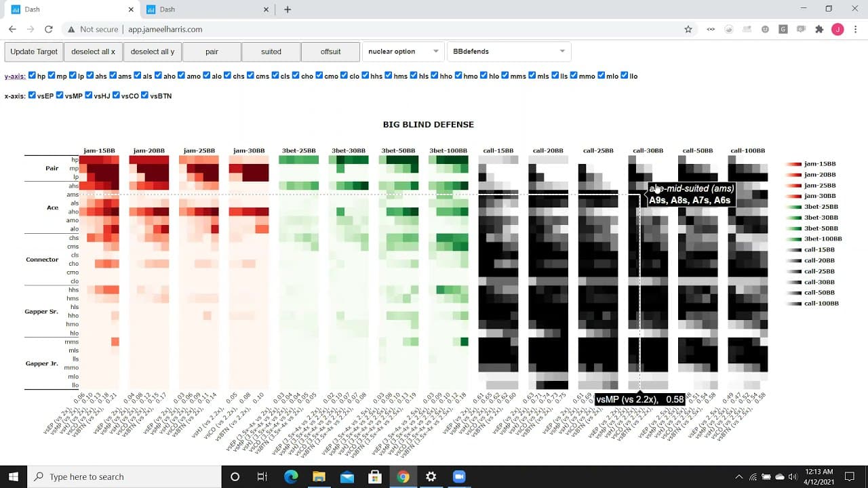
Task: Open the BBdefends dropdown
Action: tap(509, 52)
